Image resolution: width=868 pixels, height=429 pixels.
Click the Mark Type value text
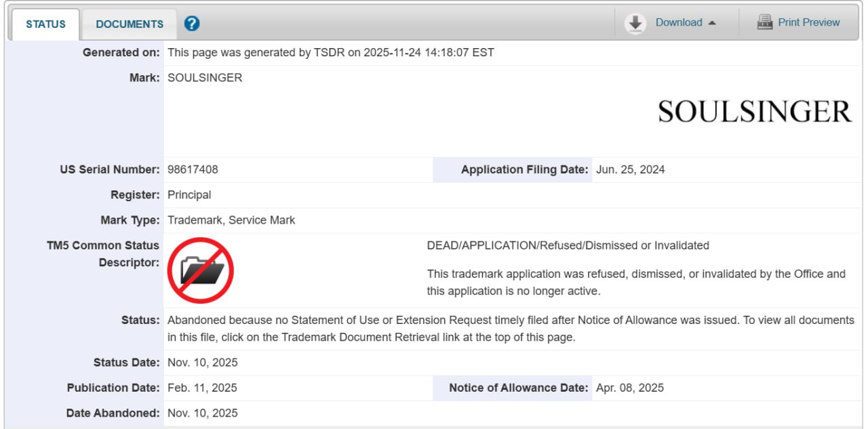click(x=231, y=220)
